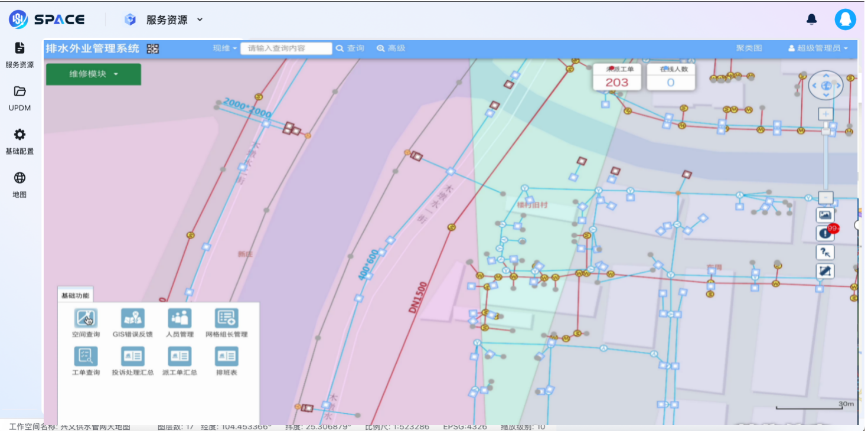Open UPDM in the left sidebar

(x=19, y=98)
